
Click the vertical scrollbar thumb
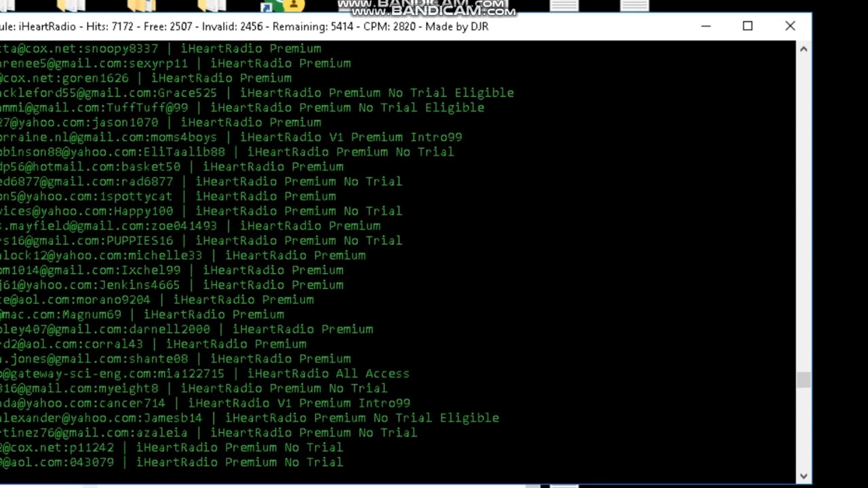[x=804, y=380]
